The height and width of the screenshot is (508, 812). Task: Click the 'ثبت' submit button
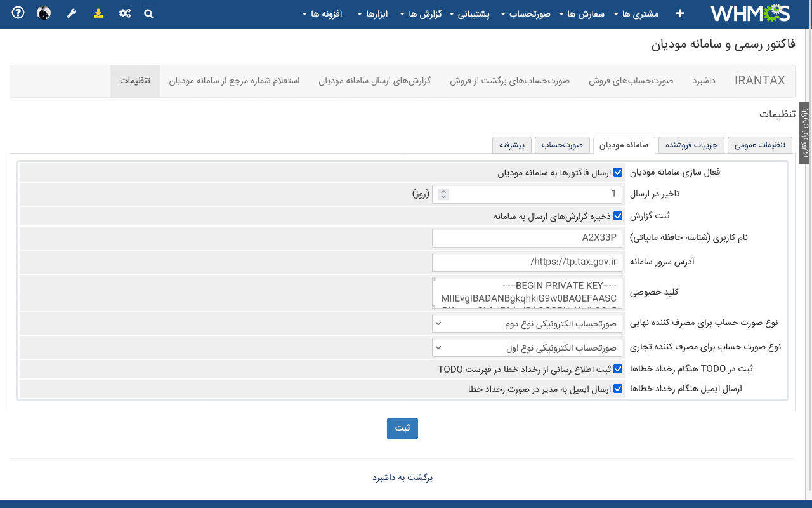pyautogui.click(x=402, y=428)
